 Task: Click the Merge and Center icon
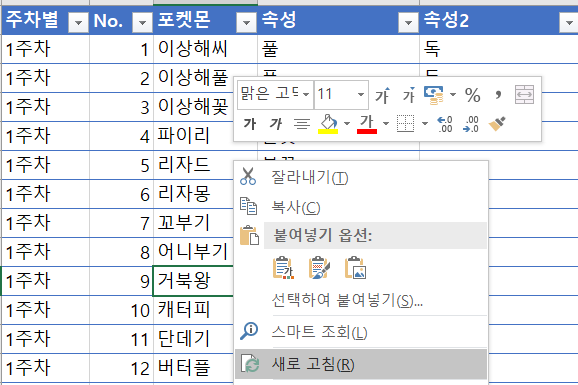point(524,95)
